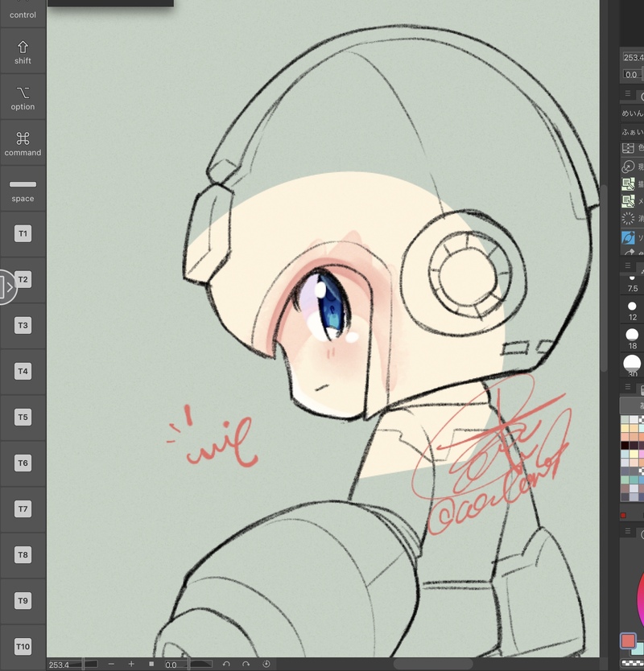
Task: Rotate canvas right with clockwise arrow
Action: point(246,664)
